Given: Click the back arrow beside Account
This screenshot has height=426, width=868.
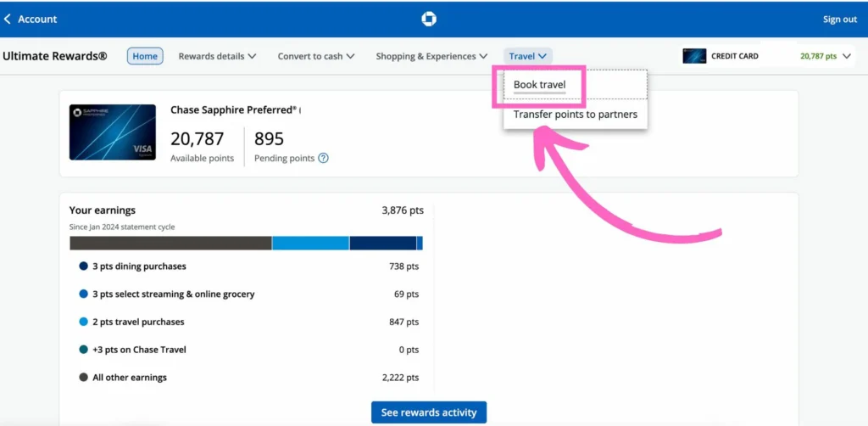Looking at the screenshot, I should point(7,19).
